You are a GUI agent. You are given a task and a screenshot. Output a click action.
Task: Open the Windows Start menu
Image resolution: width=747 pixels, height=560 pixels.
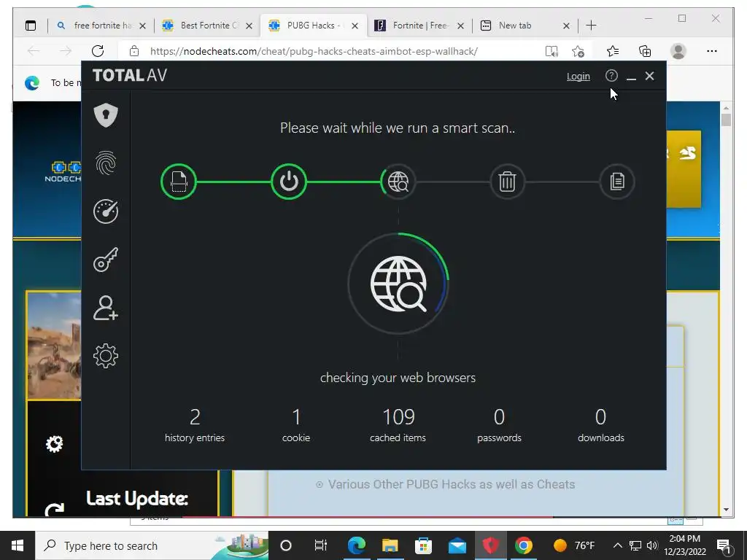click(18, 545)
